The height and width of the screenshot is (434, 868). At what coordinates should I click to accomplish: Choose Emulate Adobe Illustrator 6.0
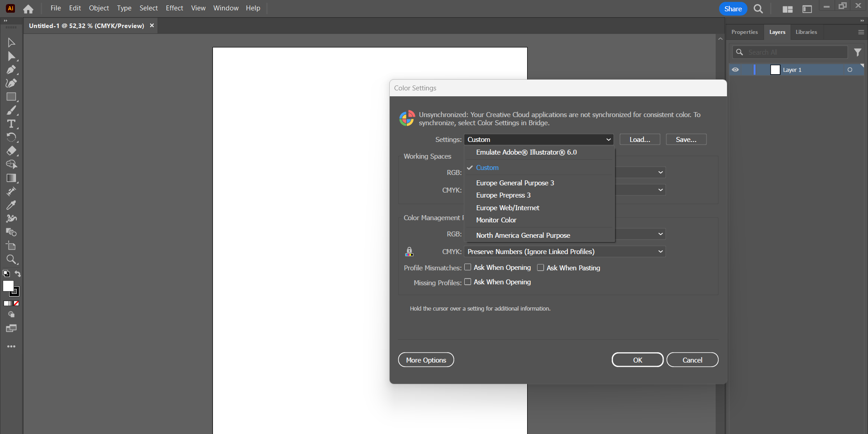pyautogui.click(x=540, y=152)
